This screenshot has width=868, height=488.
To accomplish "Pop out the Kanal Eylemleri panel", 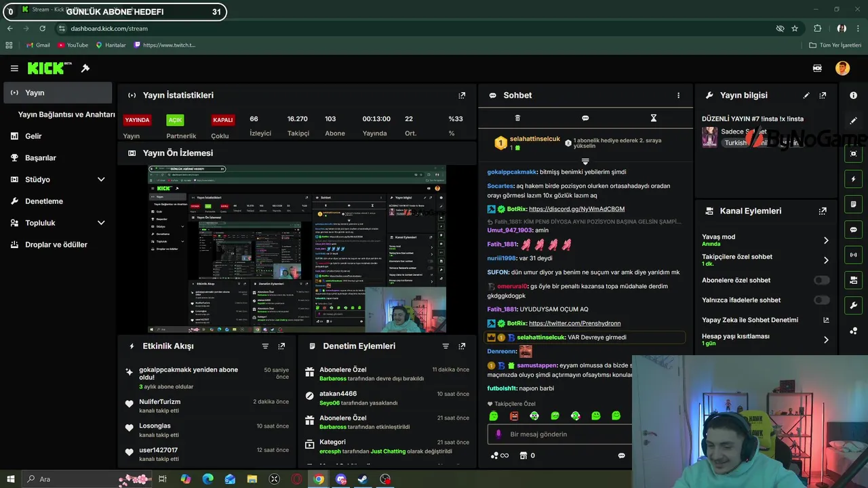I will tap(823, 211).
